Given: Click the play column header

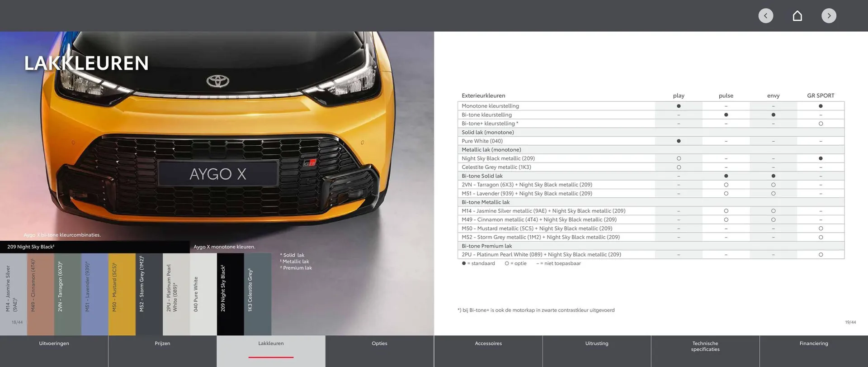Looking at the screenshot, I should [679, 95].
